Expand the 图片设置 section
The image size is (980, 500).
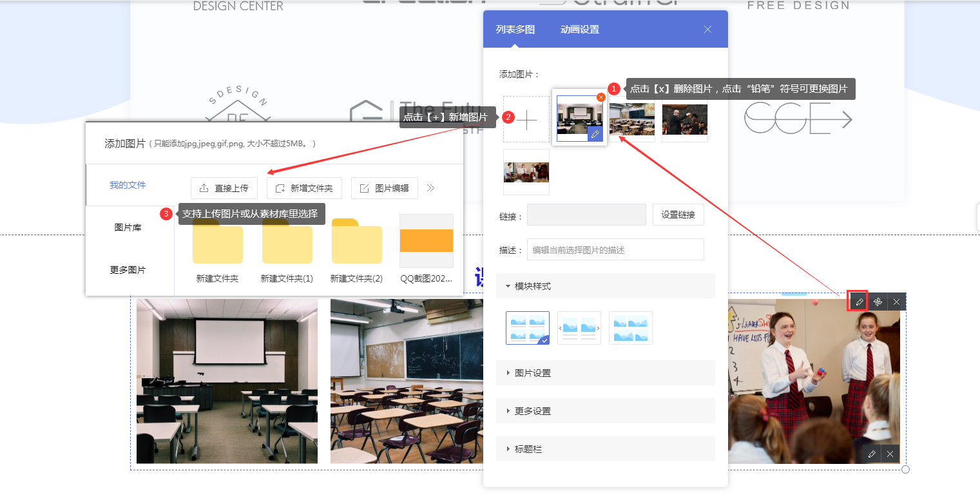click(x=606, y=373)
